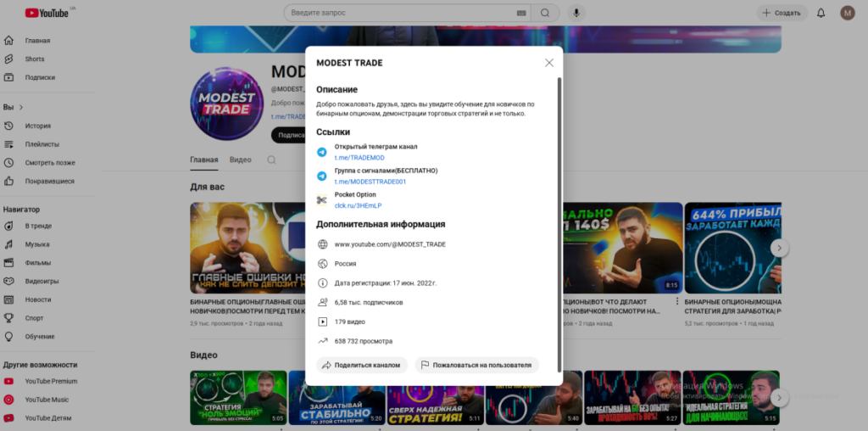Open the 5:15 video thumbnail

click(x=732, y=398)
